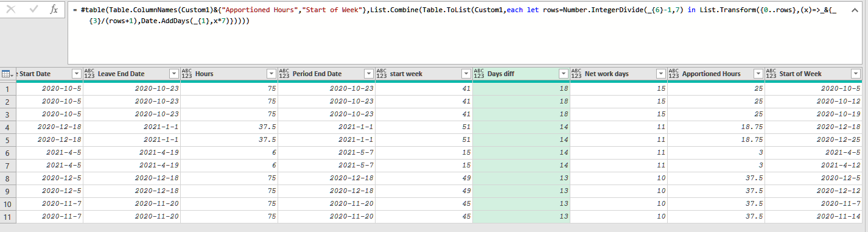Image resolution: width=868 pixels, height=232 pixels.
Task: Open filter dropdown for Days diff column
Action: [563, 74]
